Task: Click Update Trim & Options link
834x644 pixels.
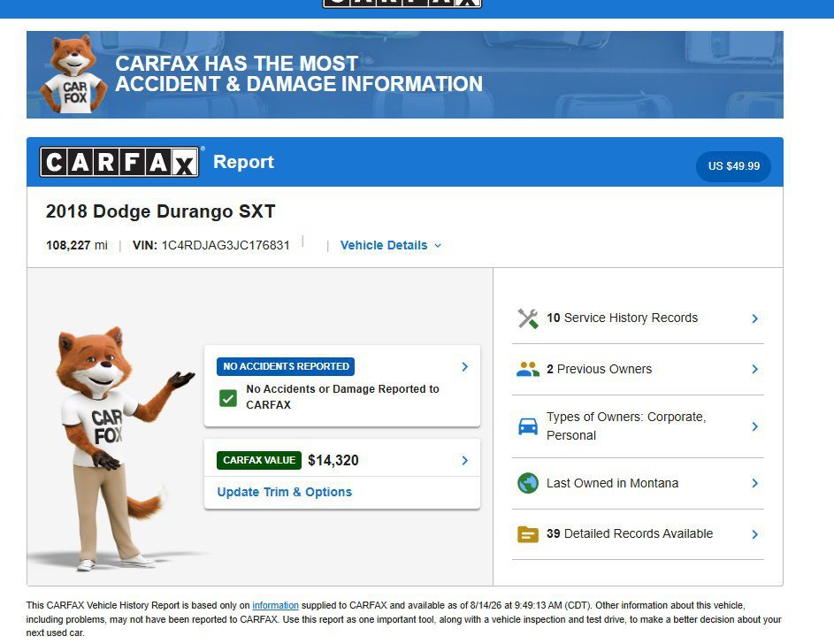Action: [x=285, y=492]
